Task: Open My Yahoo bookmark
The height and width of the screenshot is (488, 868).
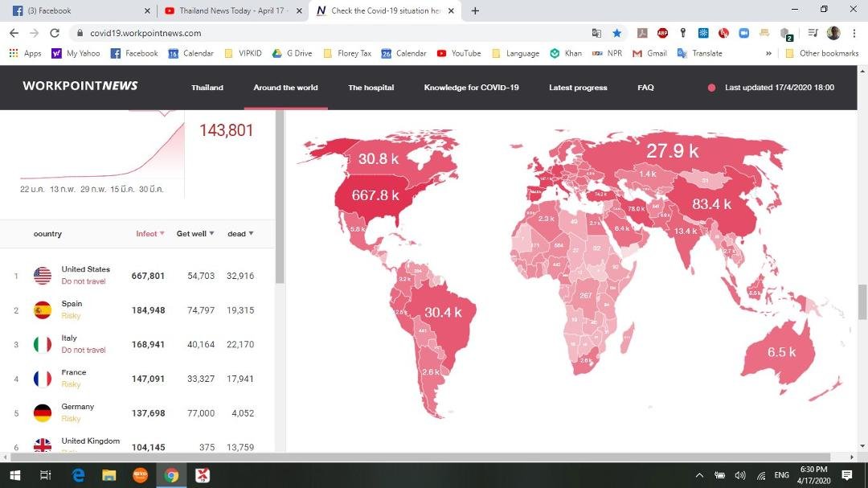Action: click(x=76, y=54)
